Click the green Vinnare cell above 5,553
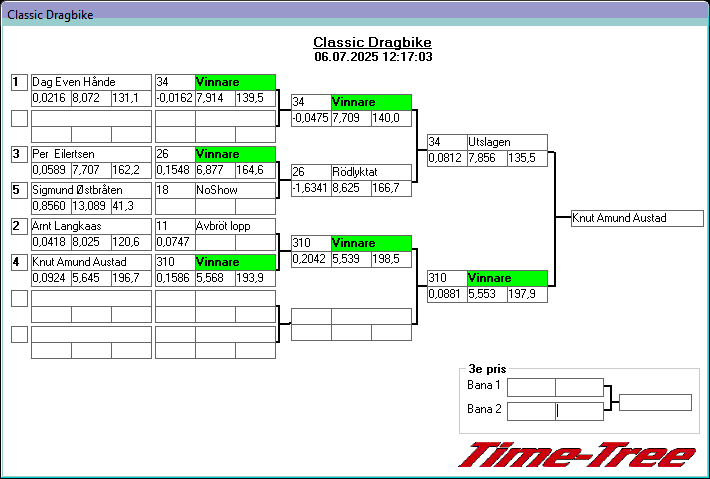The image size is (710, 479). pyautogui.click(x=507, y=278)
